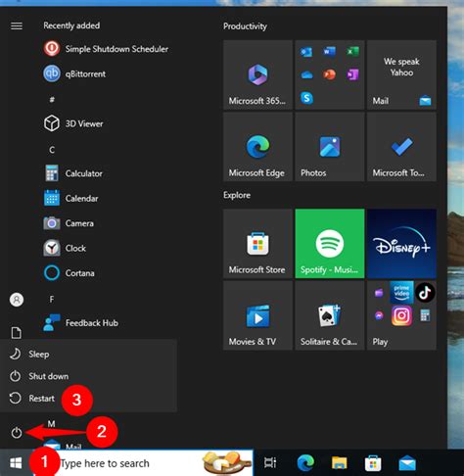
Task: Open the Microsoft To Do tile
Action: coord(401,147)
